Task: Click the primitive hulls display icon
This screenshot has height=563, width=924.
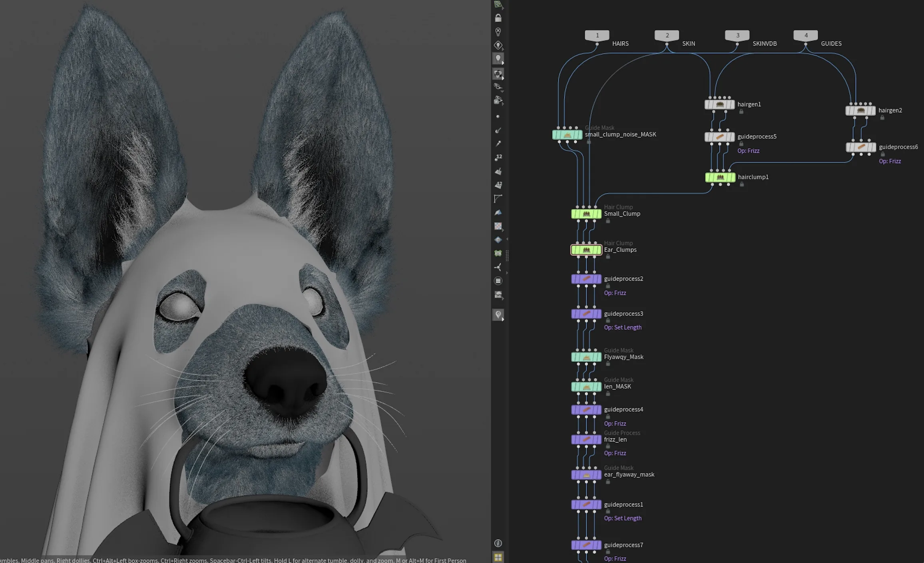Action: tap(498, 198)
